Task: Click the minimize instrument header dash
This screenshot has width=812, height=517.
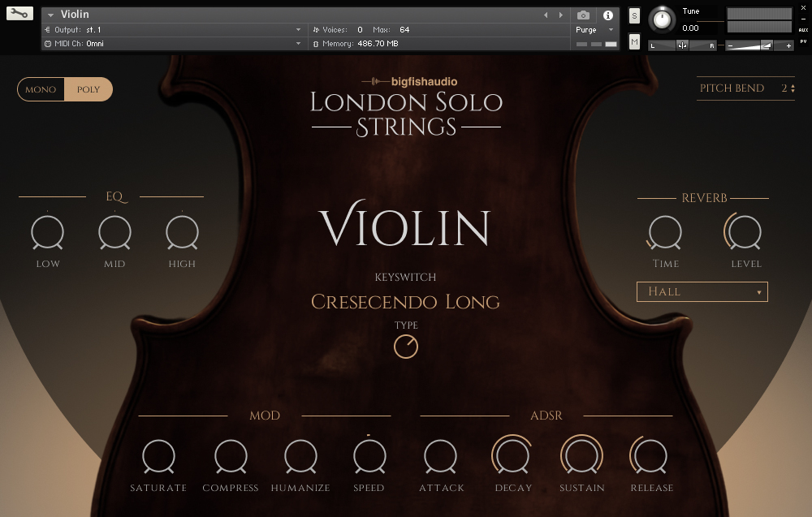Action: pyautogui.click(x=803, y=19)
